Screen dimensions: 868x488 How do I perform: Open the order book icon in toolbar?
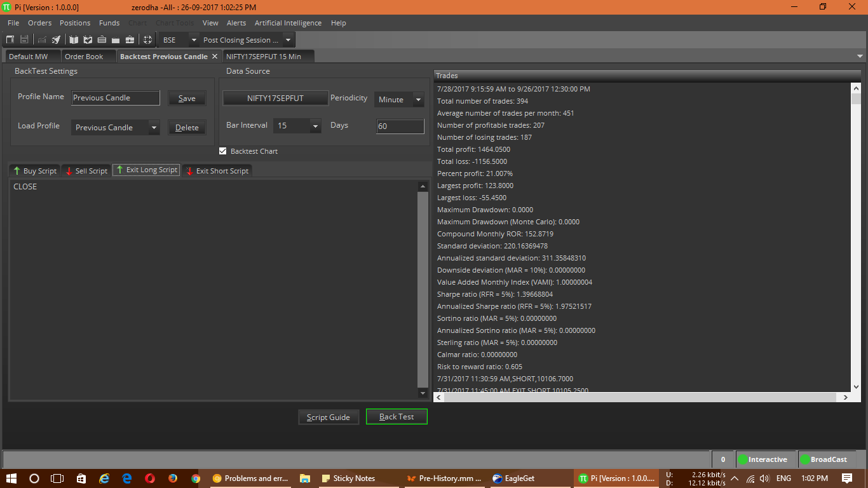(x=74, y=39)
